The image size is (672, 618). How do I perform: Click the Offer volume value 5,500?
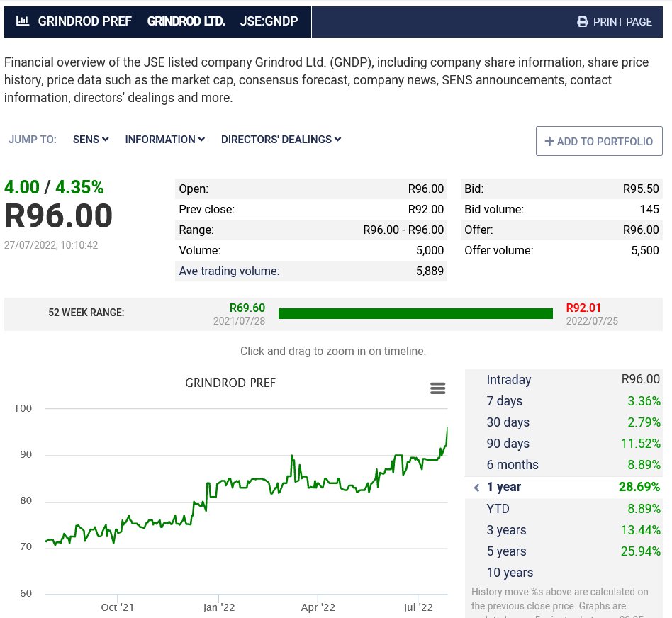pos(645,250)
